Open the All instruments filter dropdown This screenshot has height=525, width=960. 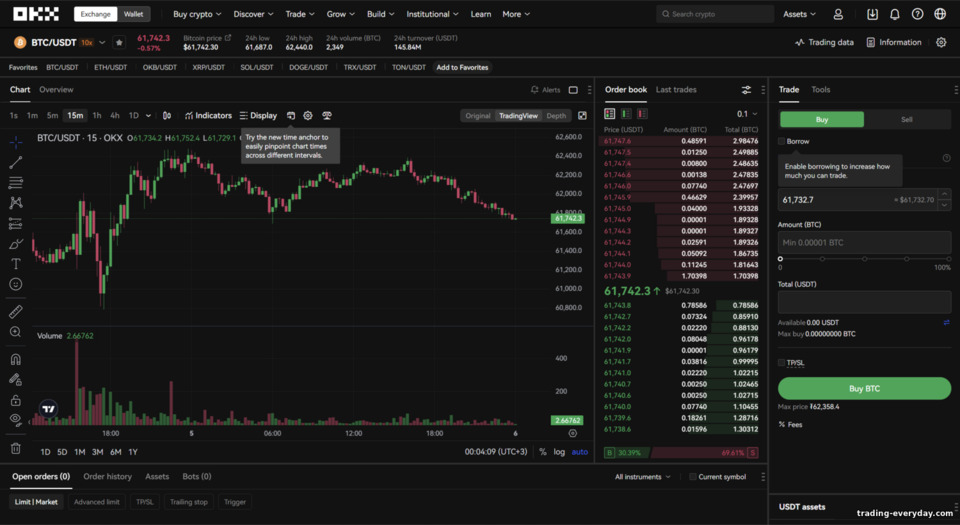(643, 477)
